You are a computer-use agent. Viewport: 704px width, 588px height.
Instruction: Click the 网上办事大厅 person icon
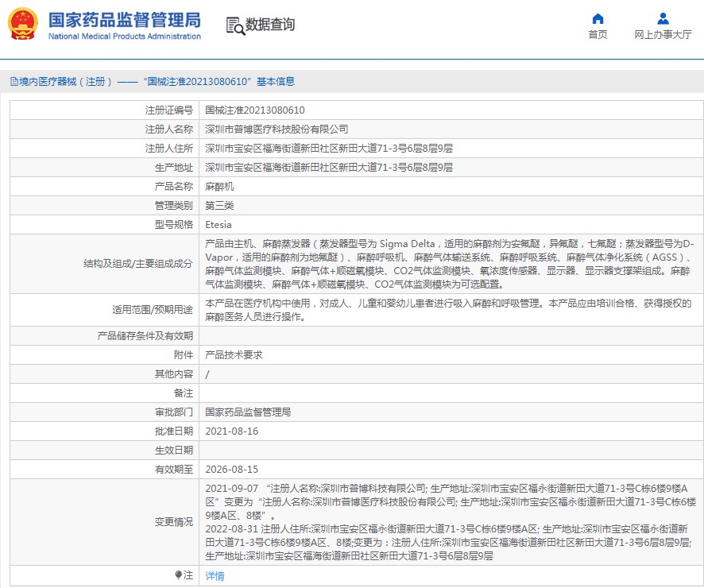click(663, 19)
